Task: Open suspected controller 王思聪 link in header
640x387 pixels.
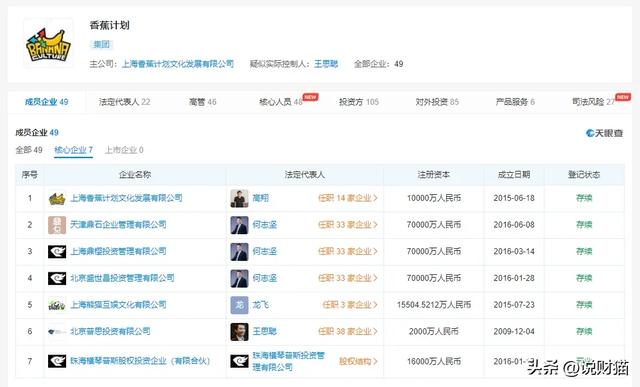Action: (326, 64)
